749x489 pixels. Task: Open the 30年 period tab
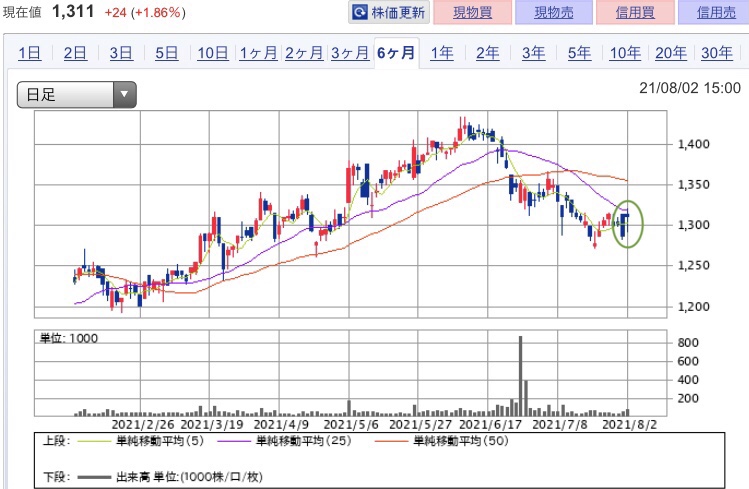pos(716,54)
